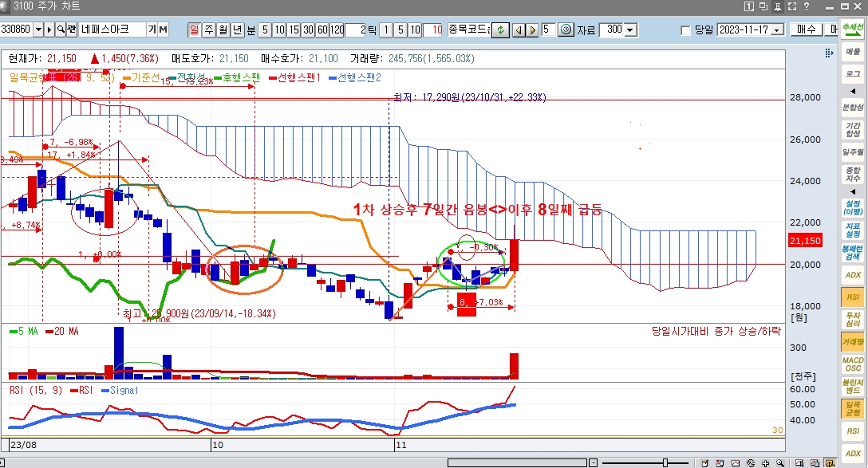
Task: Switch chart to 주 weekly period
Action: tap(209, 29)
